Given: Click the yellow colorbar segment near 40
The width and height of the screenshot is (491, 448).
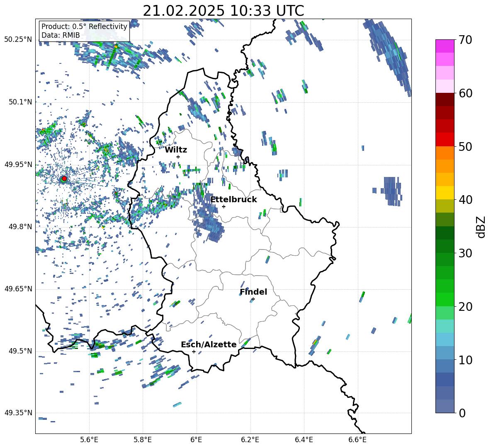Looking at the screenshot, I should [x=445, y=193].
